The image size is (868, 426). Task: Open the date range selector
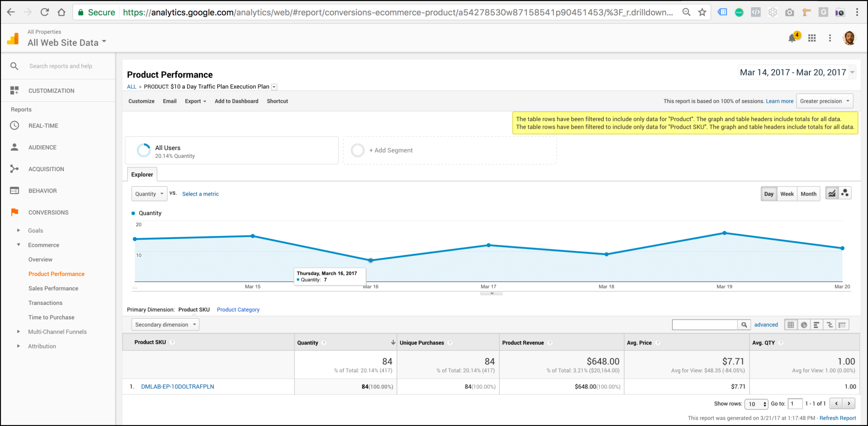tap(797, 72)
